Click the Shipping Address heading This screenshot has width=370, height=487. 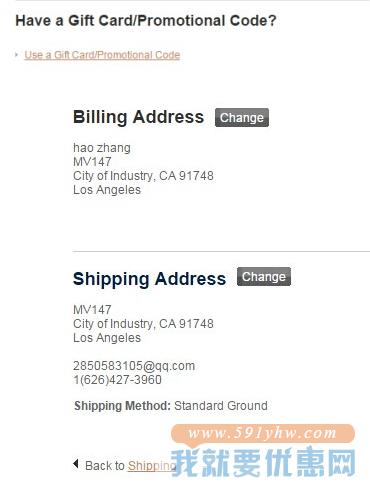[149, 279]
